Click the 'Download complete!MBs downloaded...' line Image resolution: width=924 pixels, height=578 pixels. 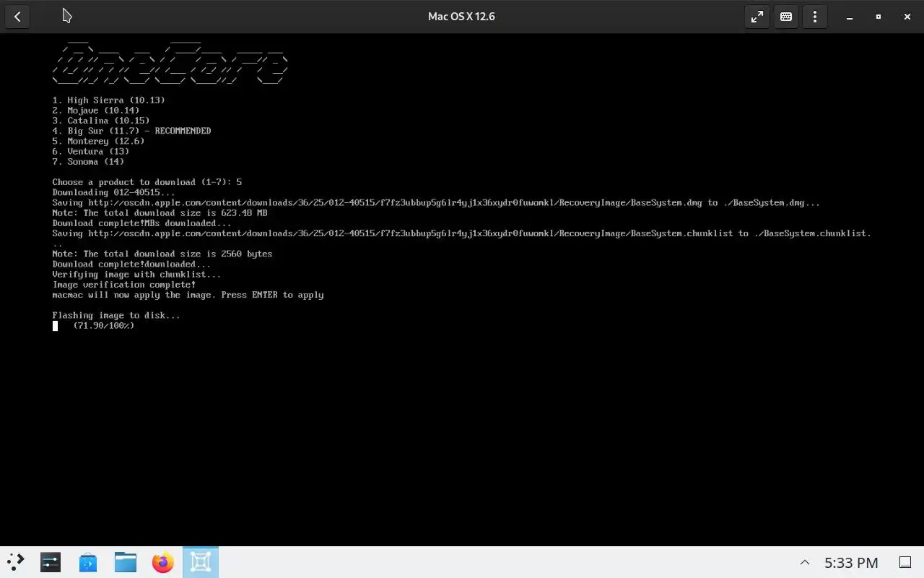click(142, 223)
